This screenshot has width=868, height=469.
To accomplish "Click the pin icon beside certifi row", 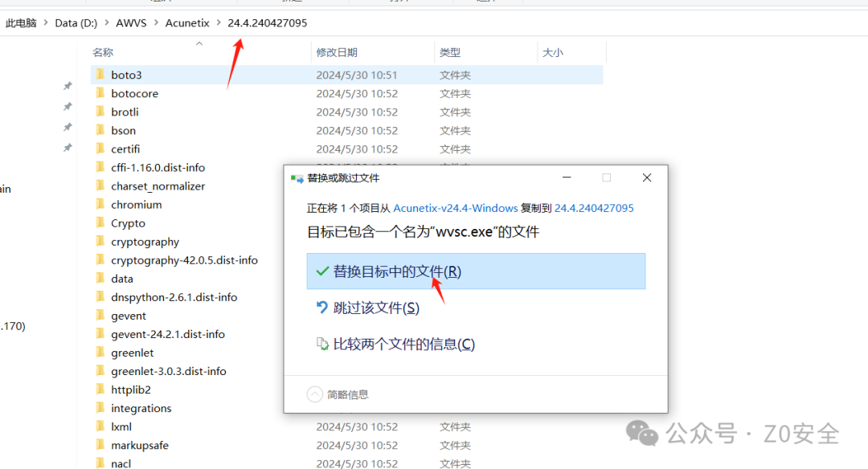I will point(68,147).
